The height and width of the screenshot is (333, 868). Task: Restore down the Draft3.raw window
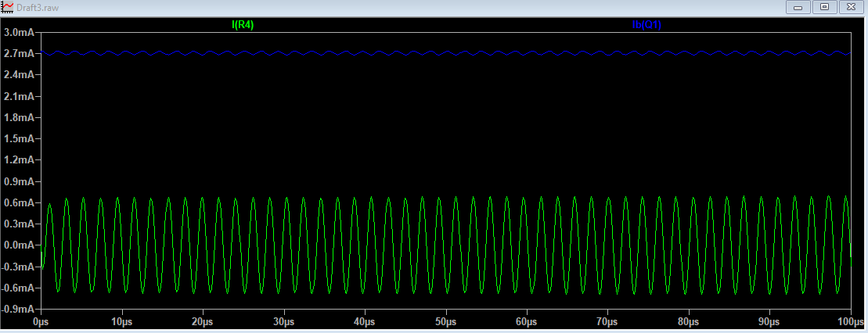click(825, 7)
